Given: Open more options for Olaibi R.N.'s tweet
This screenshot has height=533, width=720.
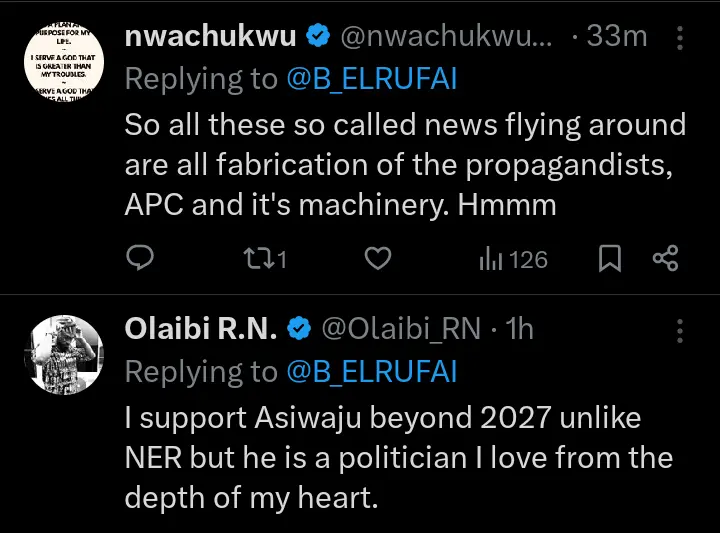Looking at the screenshot, I should coord(681,328).
